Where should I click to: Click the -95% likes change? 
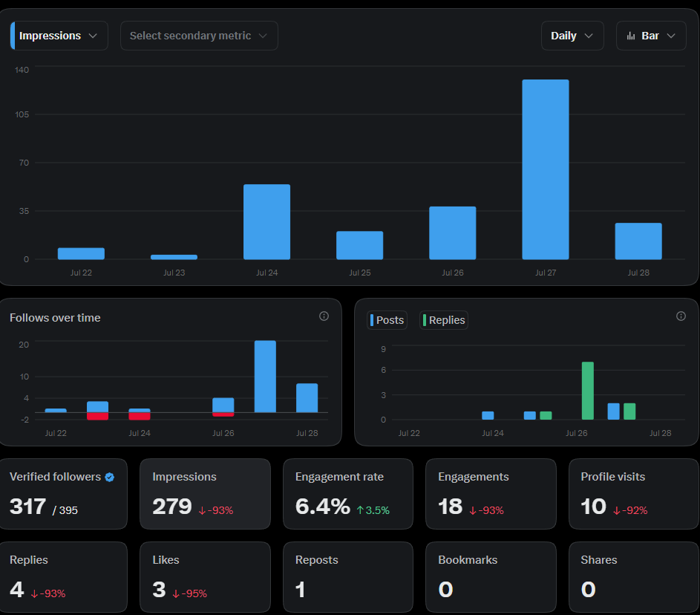[x=190, y=594]
